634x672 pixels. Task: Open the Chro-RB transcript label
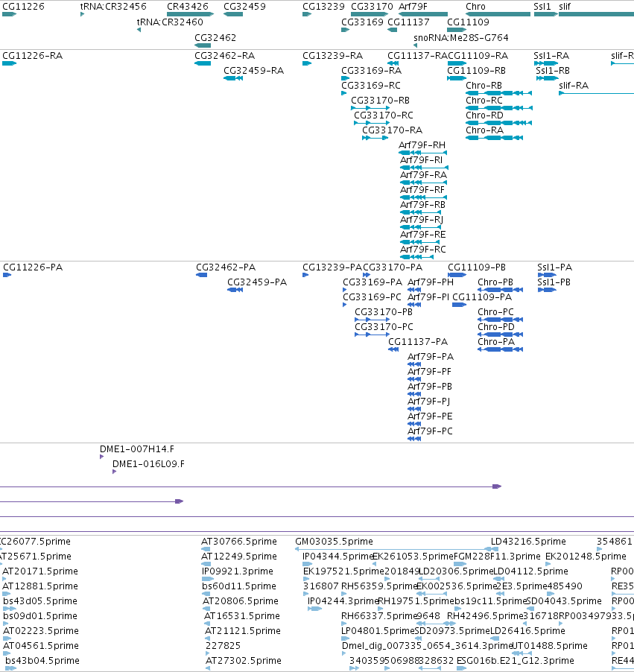pyautogui.click(x=484, y=85)
